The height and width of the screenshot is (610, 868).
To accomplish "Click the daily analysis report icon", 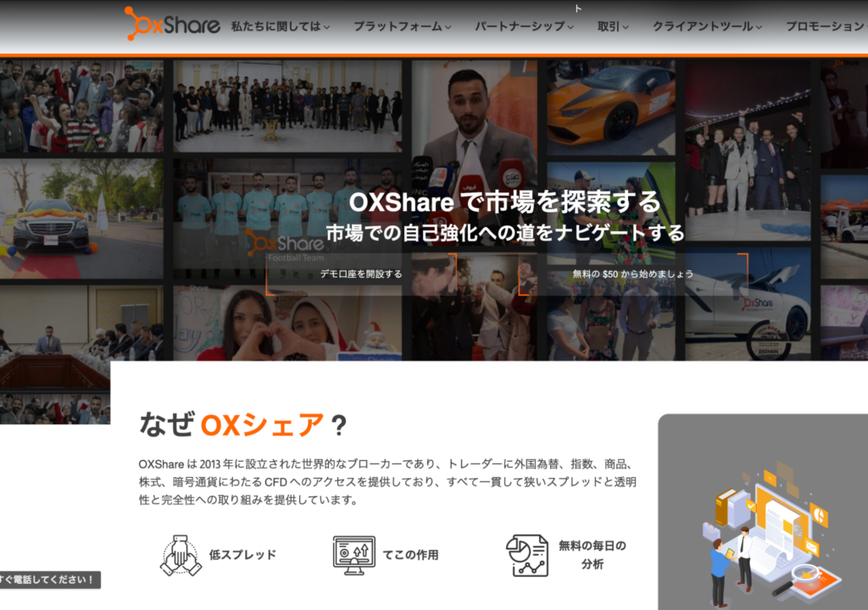I will [x=527, y=555].
